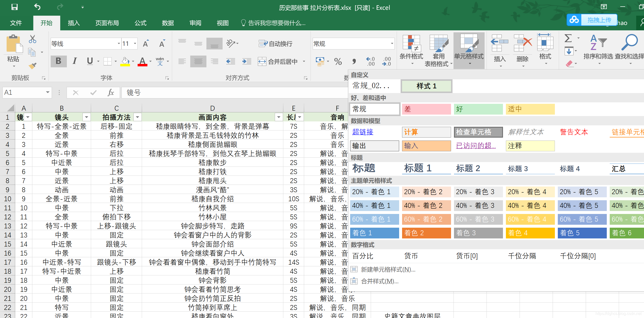The image size is (644, 318).
Task: Apply the 标题 1 heading style
Action: [427, 168]
